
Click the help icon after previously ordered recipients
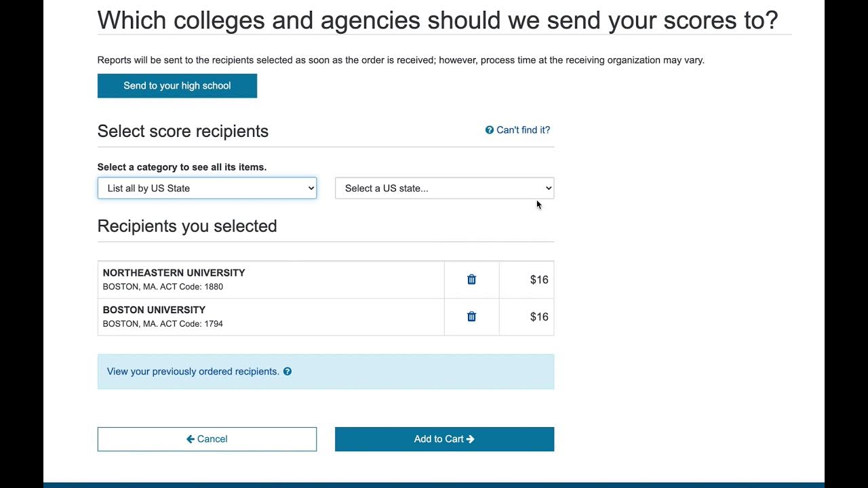point(288,371)
